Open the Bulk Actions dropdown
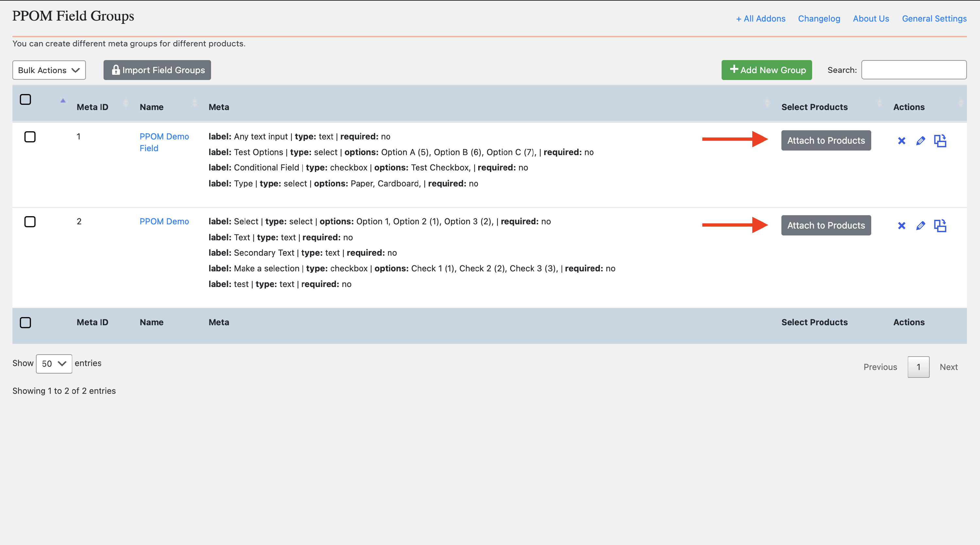 click(49, 70)
